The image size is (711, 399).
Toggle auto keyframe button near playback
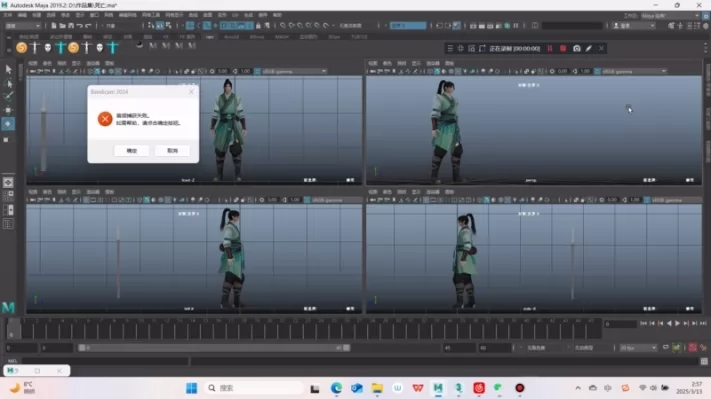[x=692, y=347]
